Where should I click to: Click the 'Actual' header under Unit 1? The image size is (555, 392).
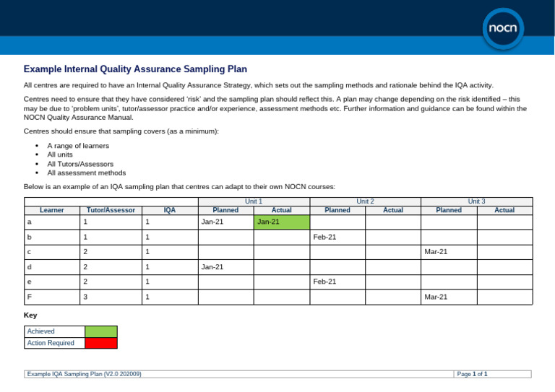click(x=281, y=210)
